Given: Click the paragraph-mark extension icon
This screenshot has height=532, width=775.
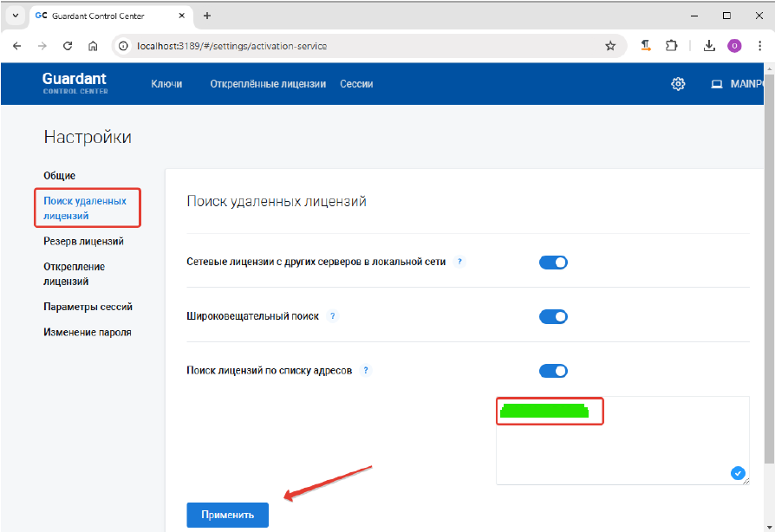Looking at the screenshot, I should [646, 46].
